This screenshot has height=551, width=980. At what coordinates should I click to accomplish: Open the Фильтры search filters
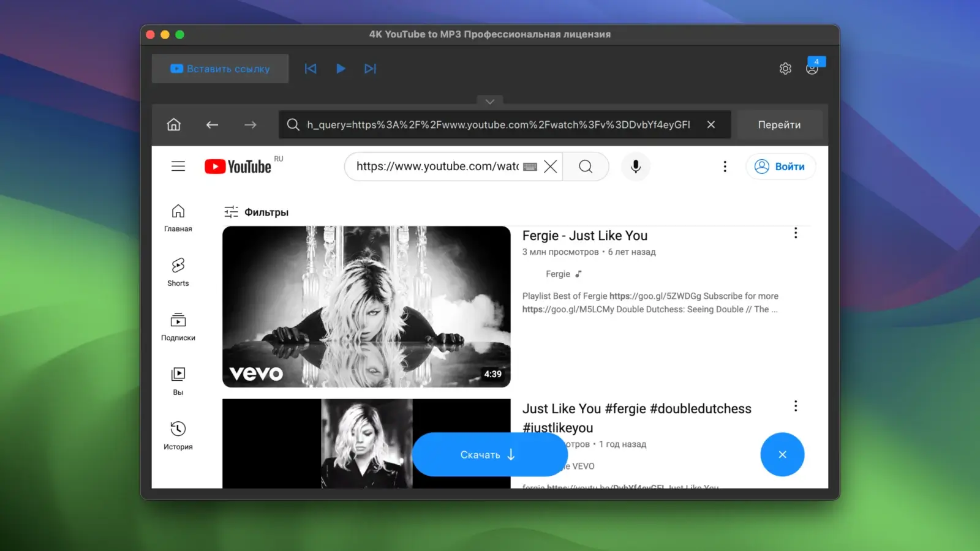pos(255,212)
